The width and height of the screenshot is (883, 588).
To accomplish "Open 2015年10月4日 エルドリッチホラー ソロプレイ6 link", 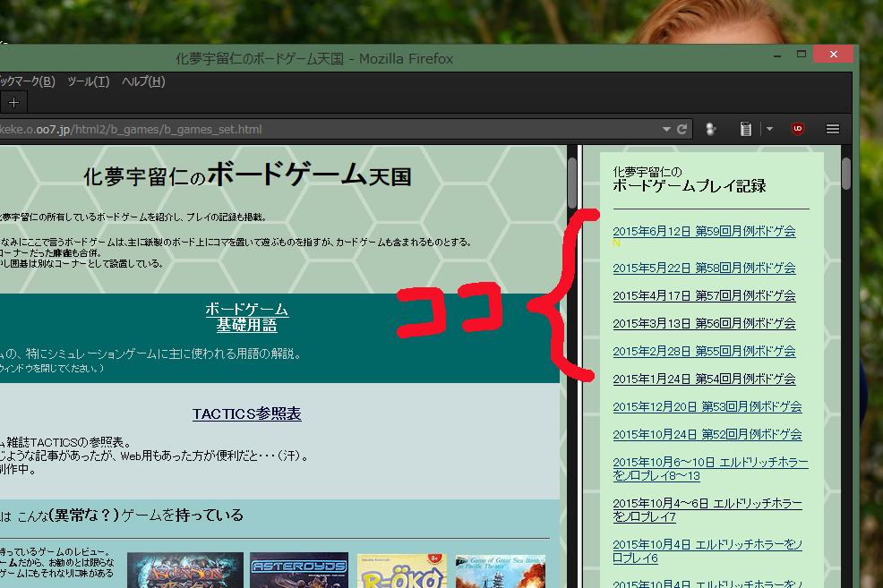I will coord(707,551).
